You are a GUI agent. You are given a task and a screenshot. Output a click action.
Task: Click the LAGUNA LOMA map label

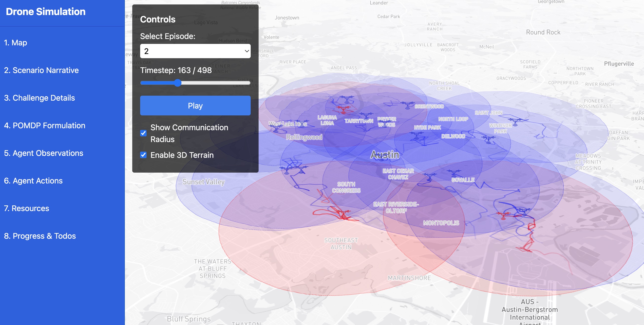coord(327,120)
